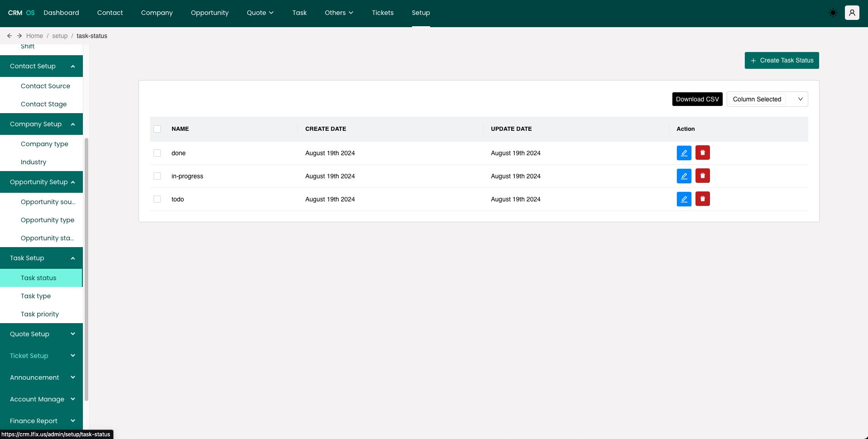Image resolution: width=868 pixels, height=439 pixels.
Task: Collapse the Company Setup section
Action: click(41, 124)
